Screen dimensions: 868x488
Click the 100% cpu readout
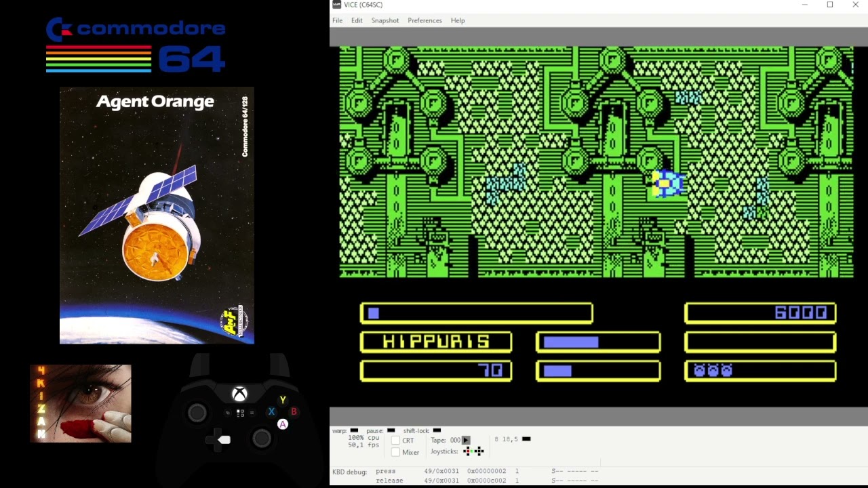363,438
